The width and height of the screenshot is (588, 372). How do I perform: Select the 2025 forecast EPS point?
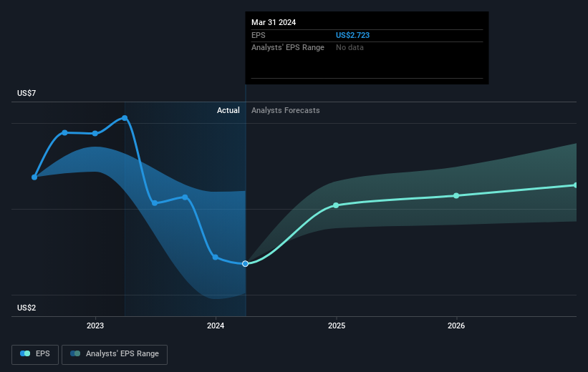[336, 205]
